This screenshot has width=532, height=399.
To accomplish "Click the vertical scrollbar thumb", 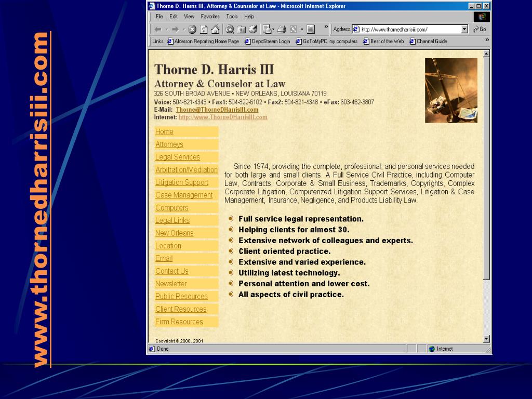I will click(486, 169).
